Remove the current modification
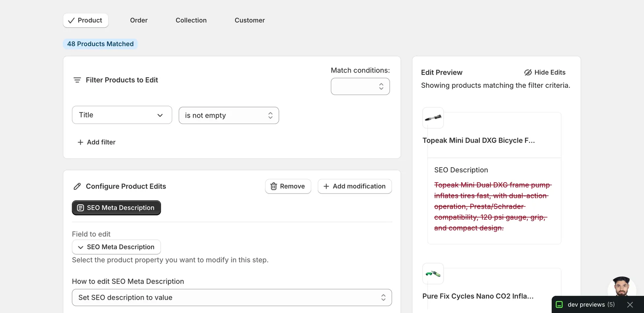 click(x=288, y=187)
